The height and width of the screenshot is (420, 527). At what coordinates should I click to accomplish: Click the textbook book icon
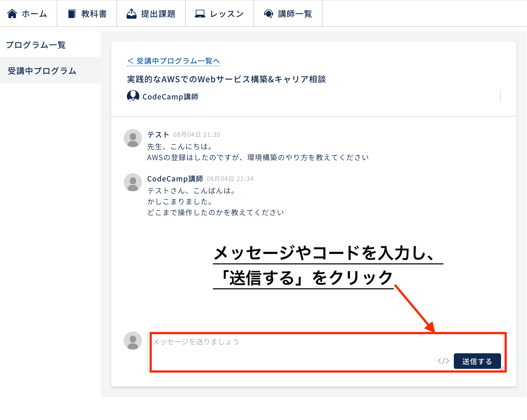[72, 14]
